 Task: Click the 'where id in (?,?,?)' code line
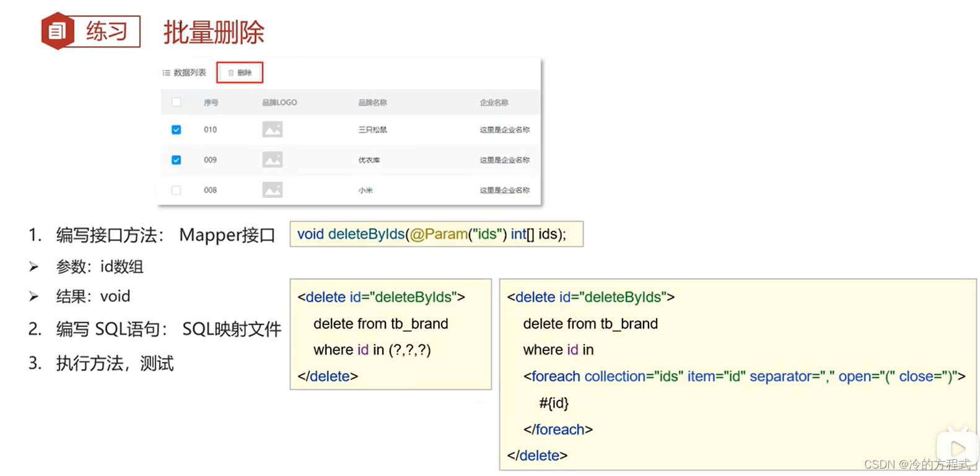(372, 350)
